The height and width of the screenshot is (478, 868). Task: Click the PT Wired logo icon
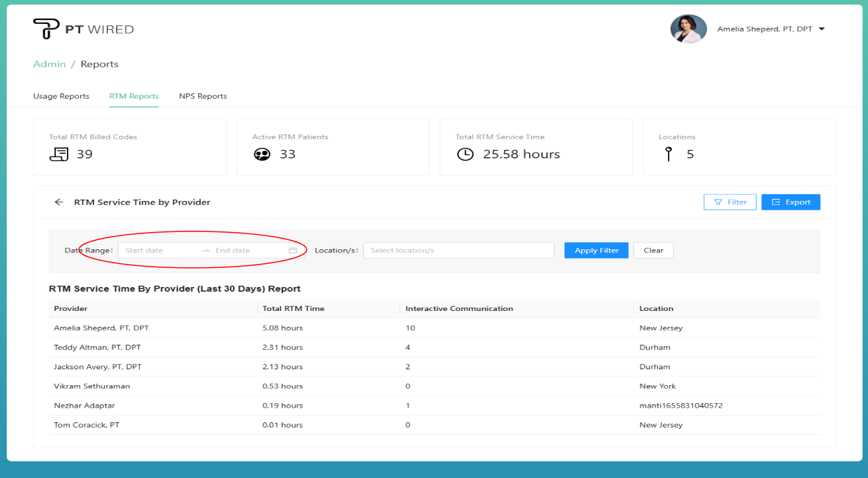46,29
